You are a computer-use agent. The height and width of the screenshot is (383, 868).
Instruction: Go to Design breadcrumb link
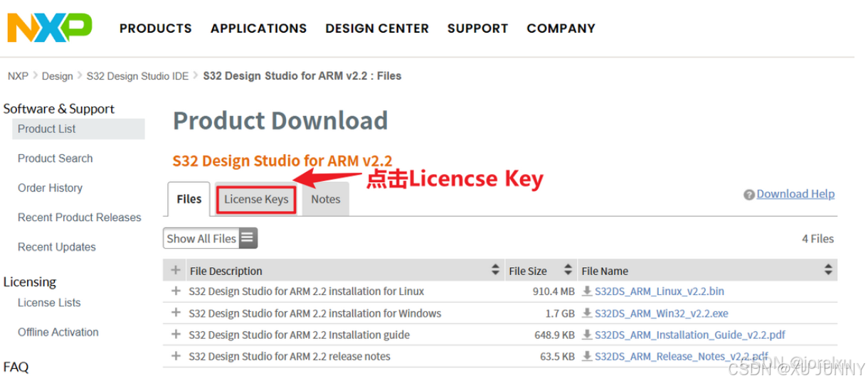click(58, 76)
